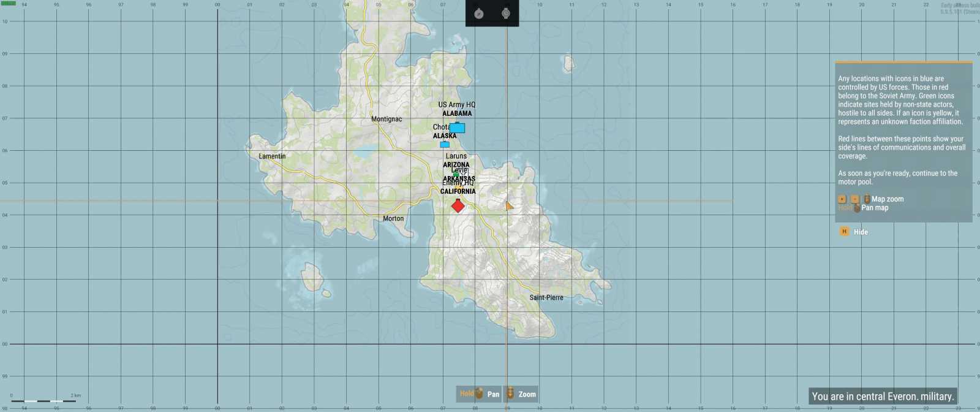Click the Lamentin town label on map

point(272,156)
